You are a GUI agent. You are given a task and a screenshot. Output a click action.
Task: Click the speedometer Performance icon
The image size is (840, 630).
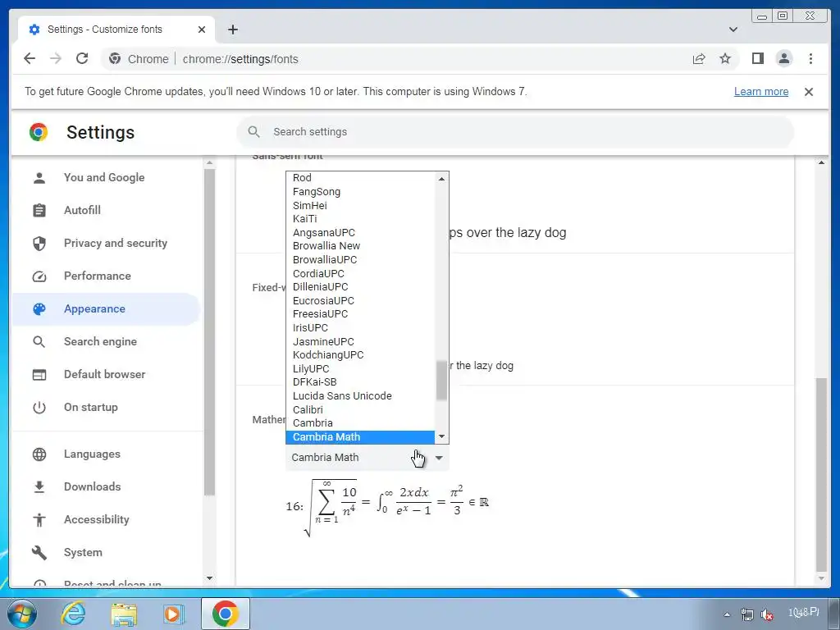pyautogui.click(x=39, y=276)
